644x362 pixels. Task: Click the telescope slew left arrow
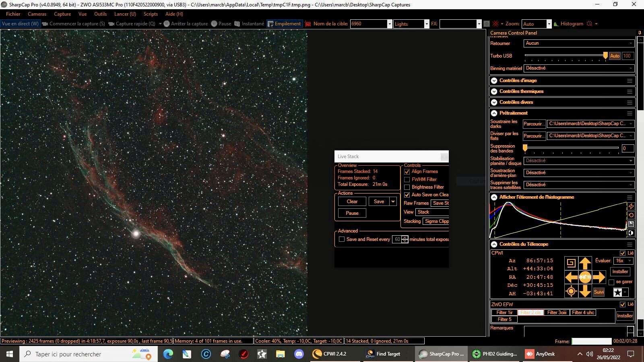point(571,277)
